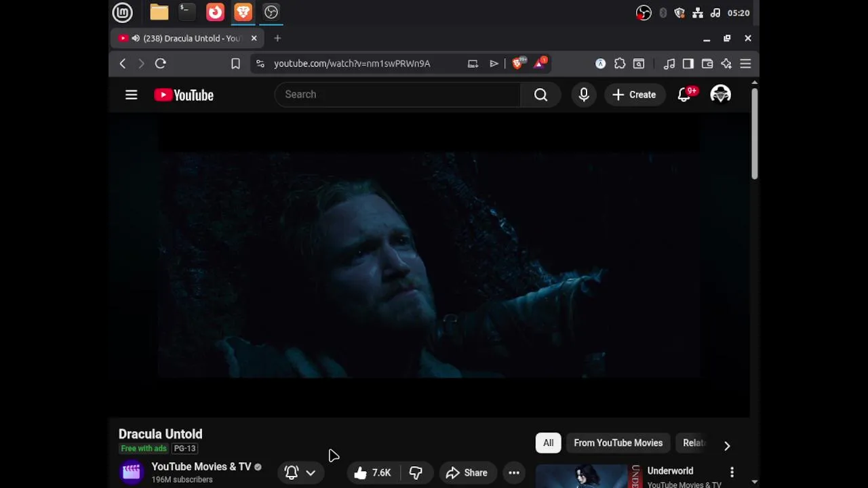Launch Firefox from the panel
The width and height of the screenshot is (868, 488).
pyautogui.click(x=215, y=12)
